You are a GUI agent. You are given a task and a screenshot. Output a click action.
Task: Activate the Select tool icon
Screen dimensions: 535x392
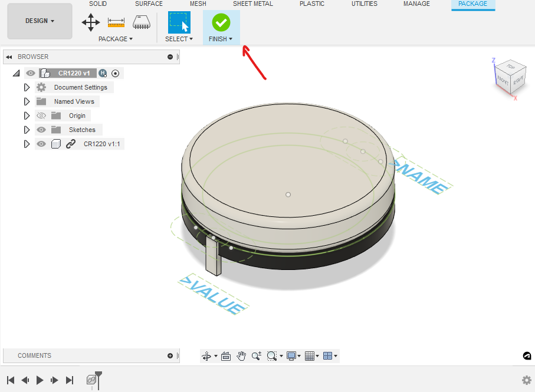click(179, 22)
